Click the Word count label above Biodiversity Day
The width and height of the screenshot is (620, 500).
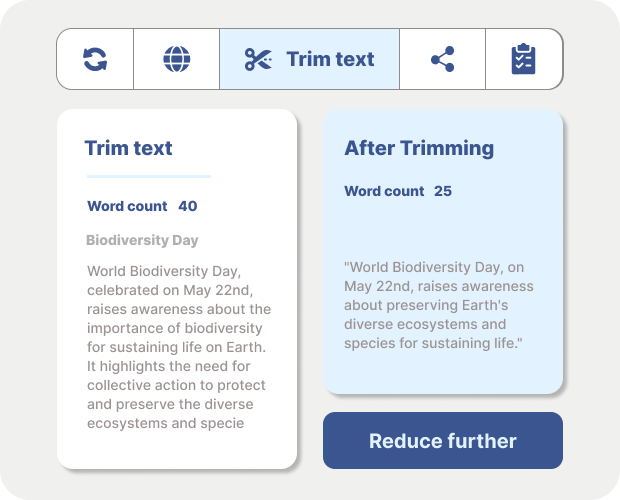tap(127, 206)
